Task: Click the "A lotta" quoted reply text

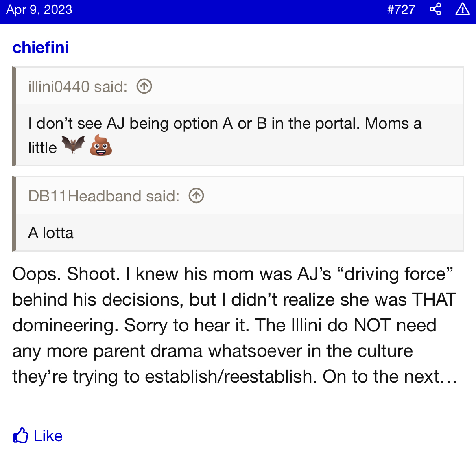Action: point(51,233)
